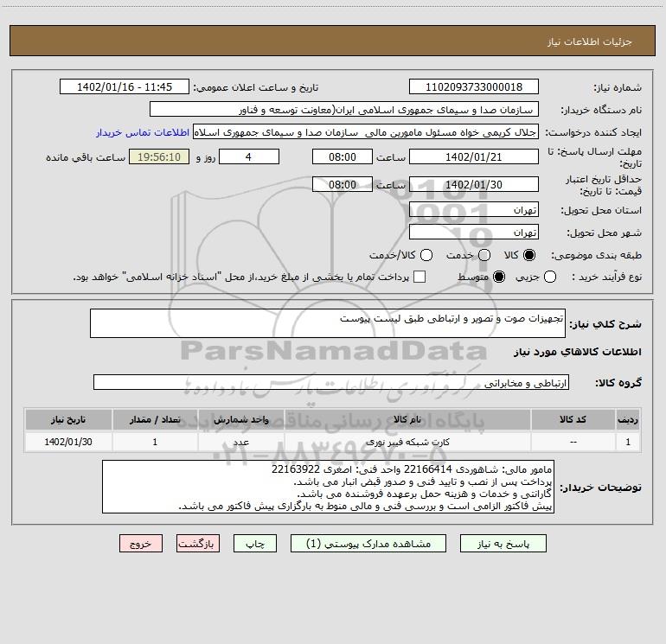This screenshot has height=644, width=666.
Task: Click the need date cell 1402/01/30 in table
Action: tap(68, 442)
